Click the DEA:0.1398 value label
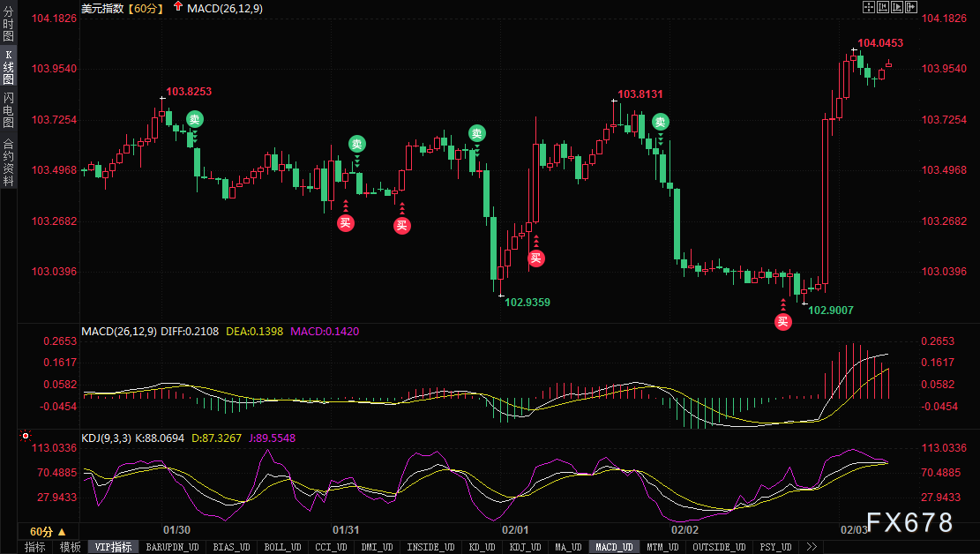 (254, 332)
